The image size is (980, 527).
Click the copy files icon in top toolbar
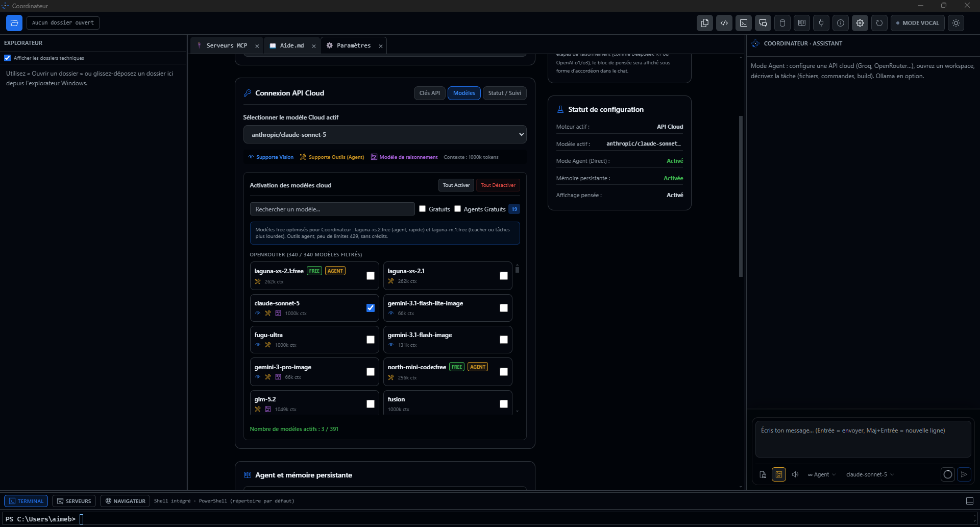(x=705, y=23)
